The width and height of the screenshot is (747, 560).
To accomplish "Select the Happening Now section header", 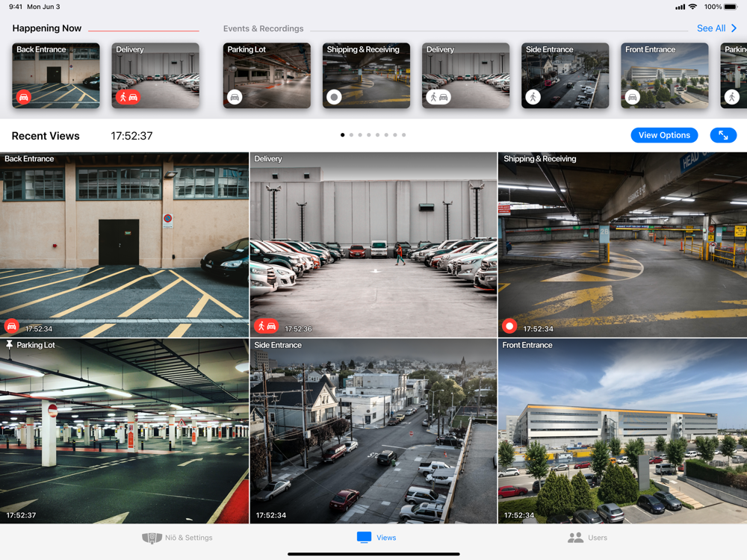I will (x=46, y=28).
